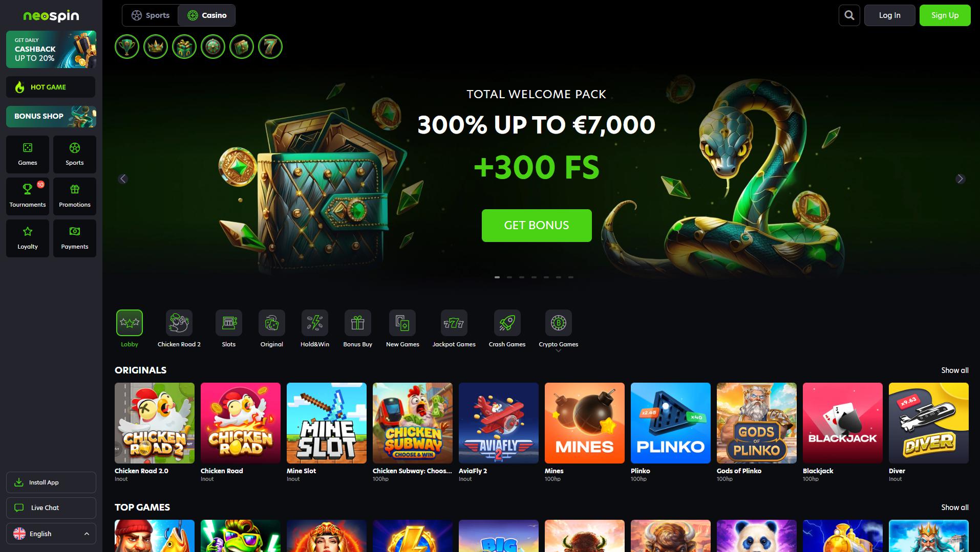
Task: Choose the Jackpot Games 777 icon
Action: [454, 323]
